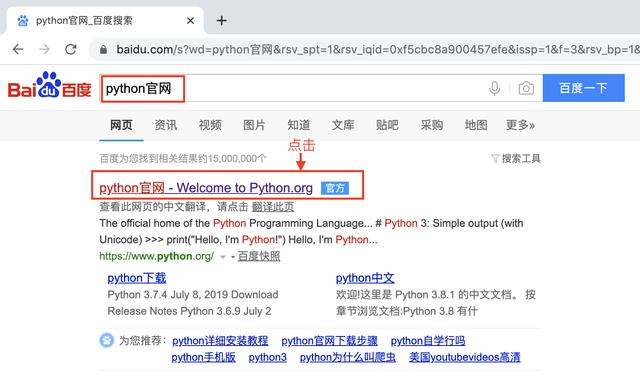The image size is (640, 378).
Task: Open the 采购 tab
Action: pos(432,125)
